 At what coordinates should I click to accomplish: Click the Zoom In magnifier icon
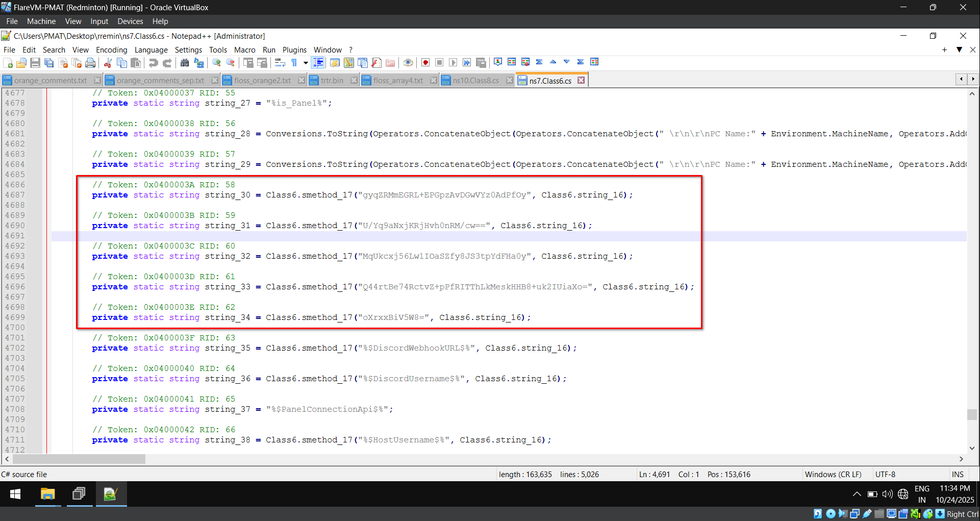coord(217,63)
